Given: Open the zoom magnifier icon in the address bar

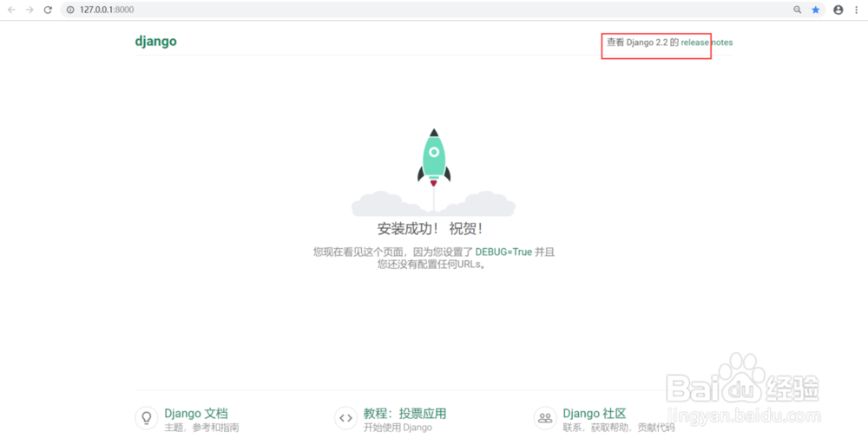Looking at the screenshot, I should (797, 10).
